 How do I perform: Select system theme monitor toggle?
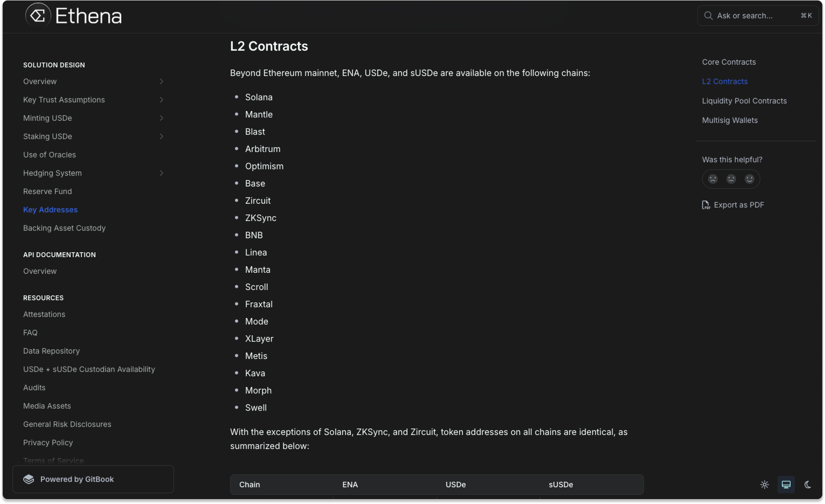point(786,485)
